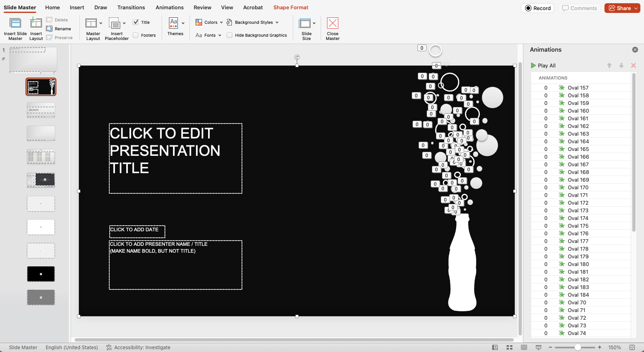Open the Home tab
The image size is (644, 352).
[x=52, y=7]
